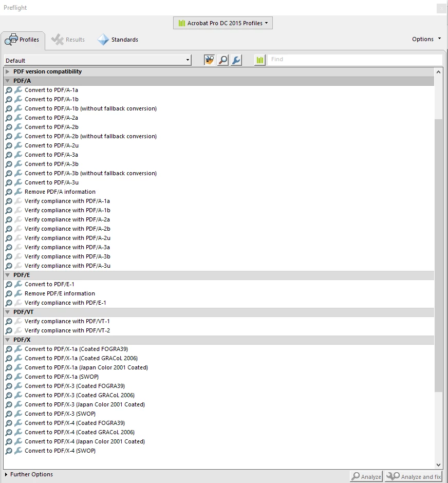
Task: Select Convert to PDF/X-1a (Japan Color 2001 Coated)
Action: 86,367
